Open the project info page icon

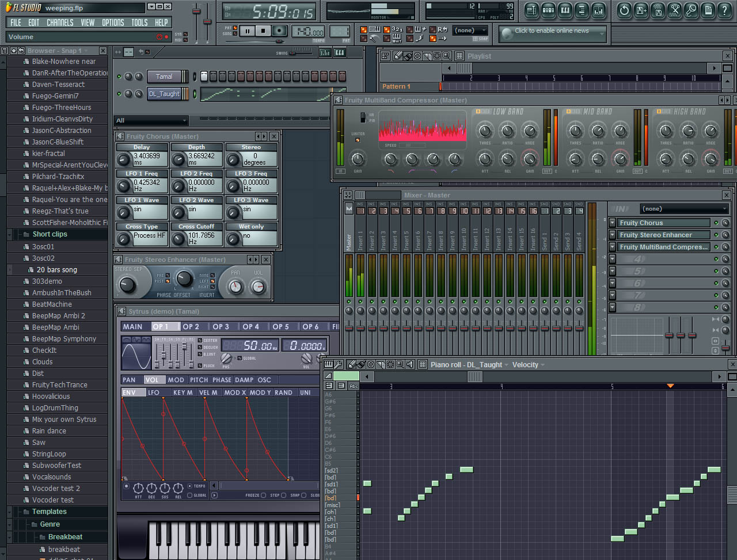pos(708,10)
